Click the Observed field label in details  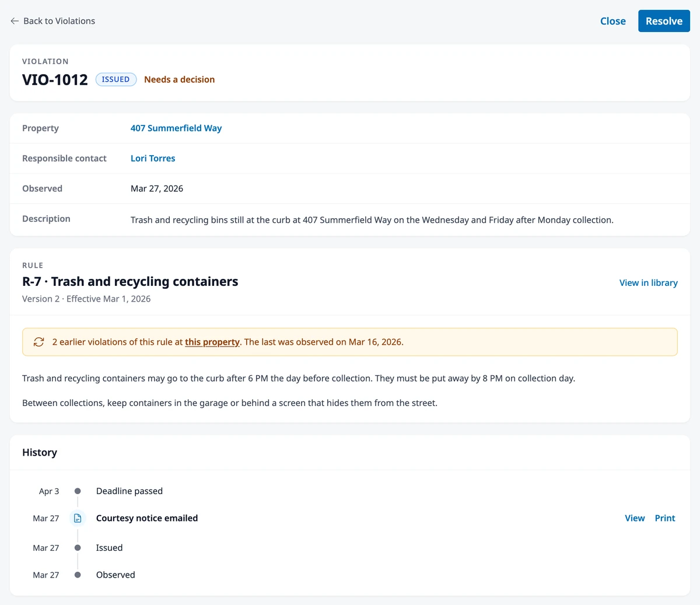pyautogui.click(x=42, y=188)
